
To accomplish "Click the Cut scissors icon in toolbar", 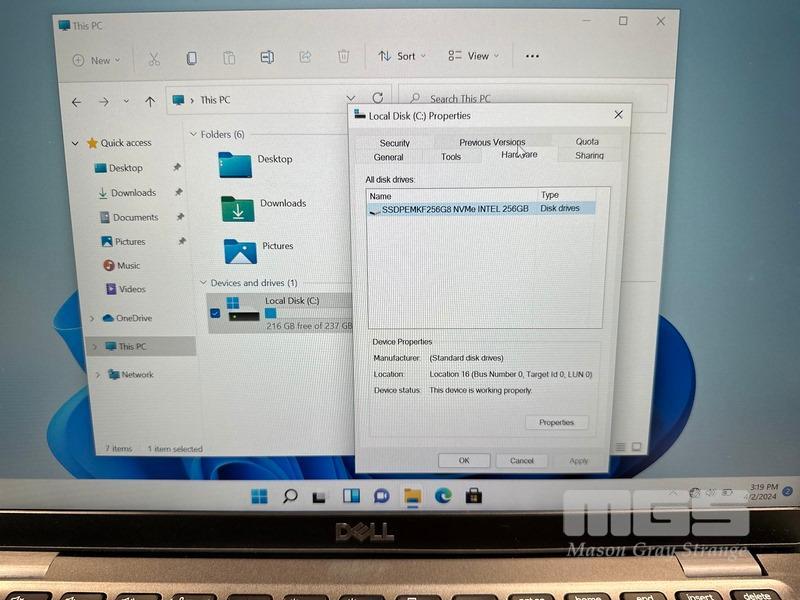I will 154,58.
